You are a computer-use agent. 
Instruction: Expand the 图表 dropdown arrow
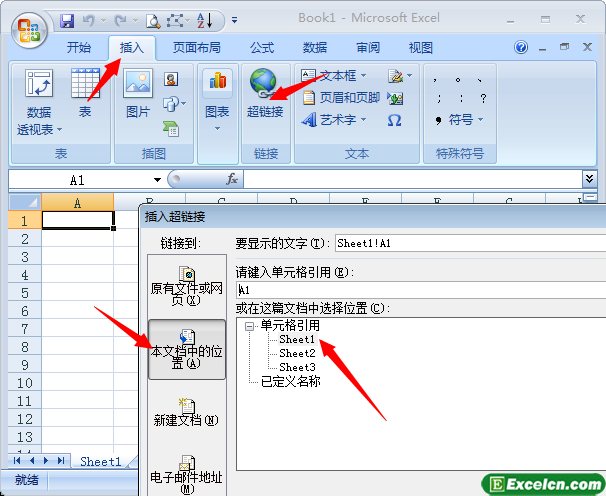click(x=217, y=129)
